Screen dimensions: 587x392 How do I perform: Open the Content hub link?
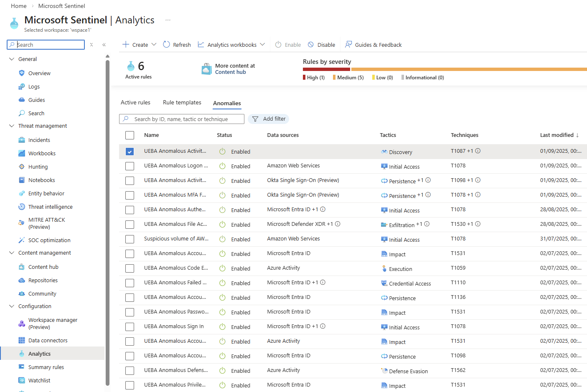[x=230, y=72]
